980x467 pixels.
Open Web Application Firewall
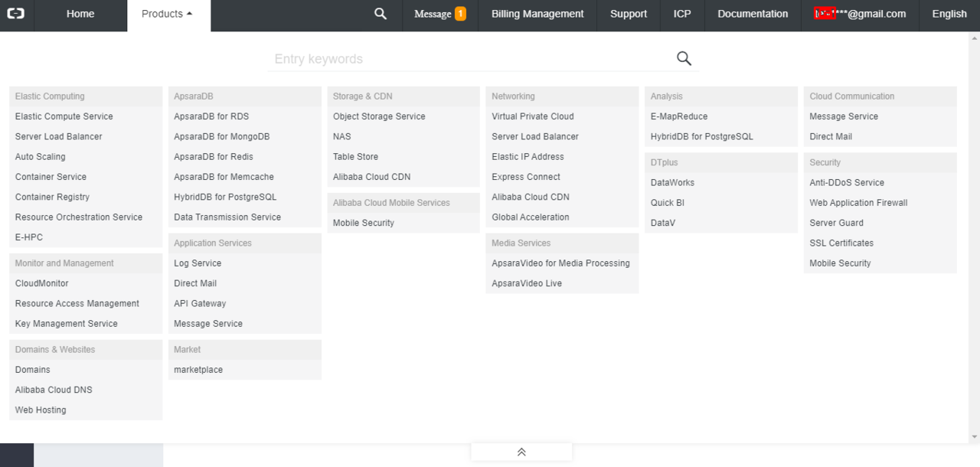(859, 203)
